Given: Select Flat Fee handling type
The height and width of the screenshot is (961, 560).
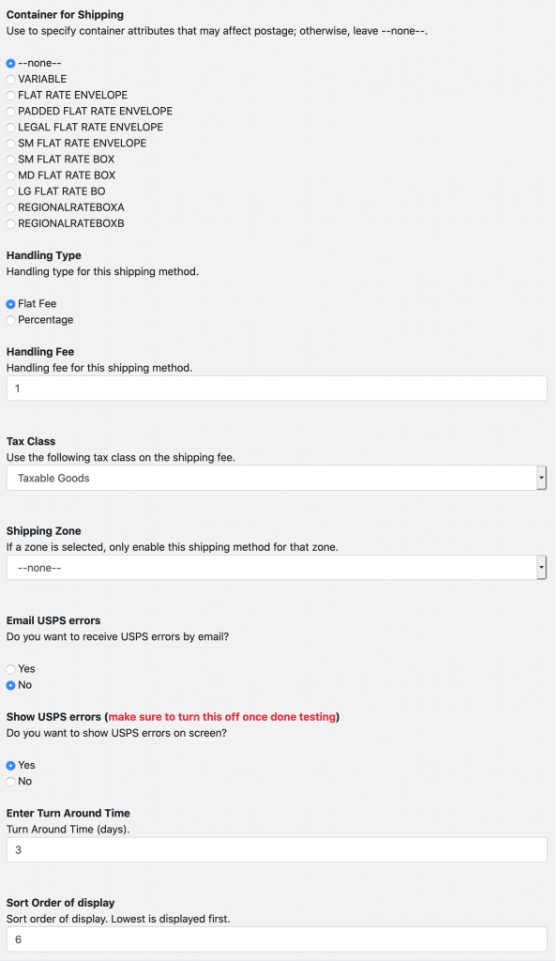Looking at the screenshot, I should click(10, 304).
